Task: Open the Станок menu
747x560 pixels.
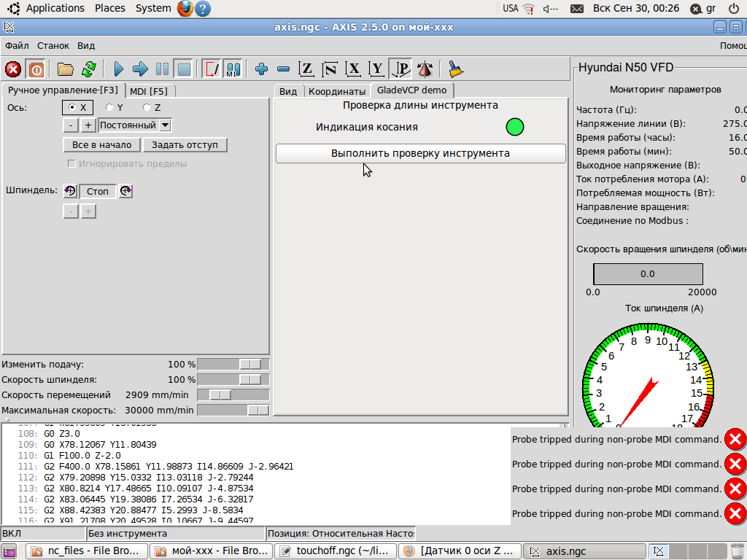Action: 53,45
